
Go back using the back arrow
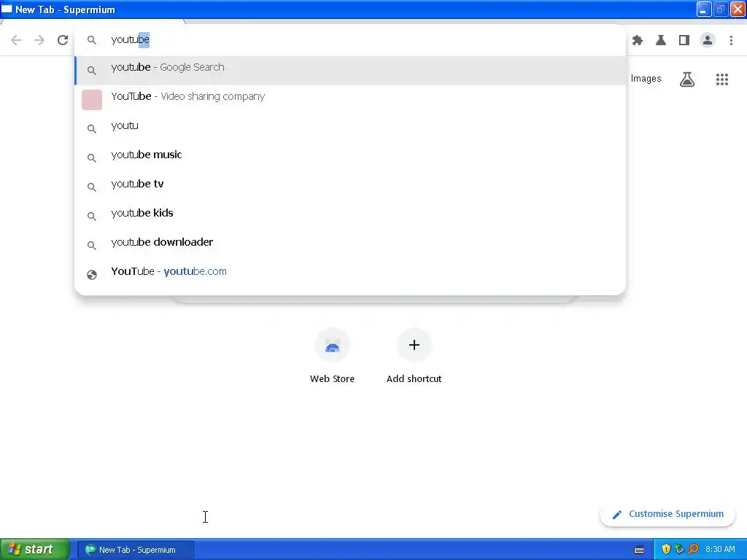(16, 40)
